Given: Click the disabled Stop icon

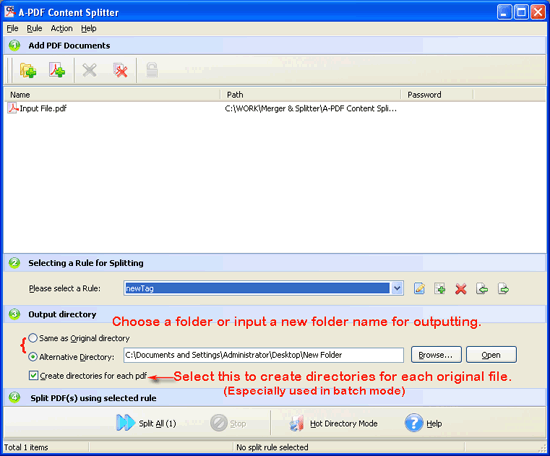Looking at the screenshot, I should (219, 423).
